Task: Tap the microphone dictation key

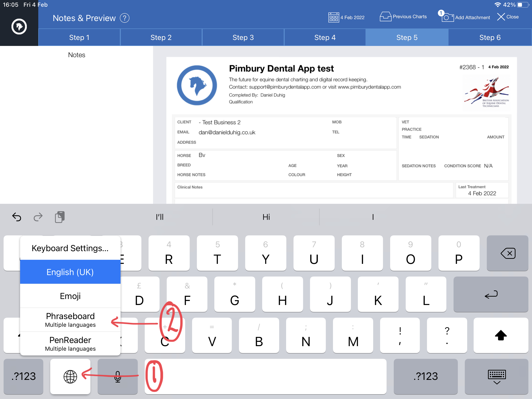Action: (x=118, y=376)
